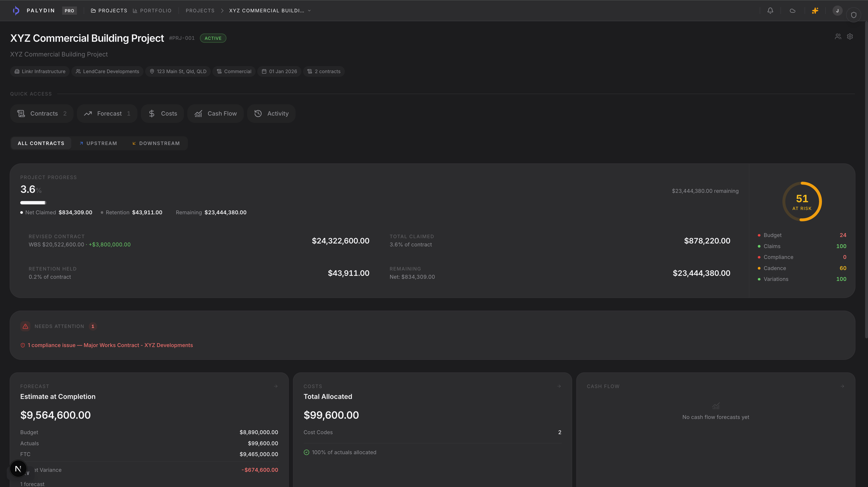Click the Palydin logo icon

16,10
